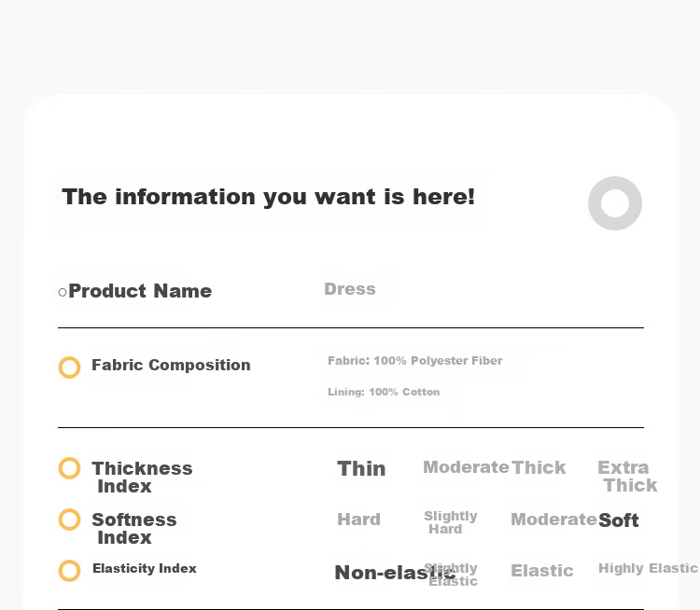This screenshot has height=610, width=700.
Task: Select 'Elastic' in the Elasticity Index row
Action: [x=542, y=571]
